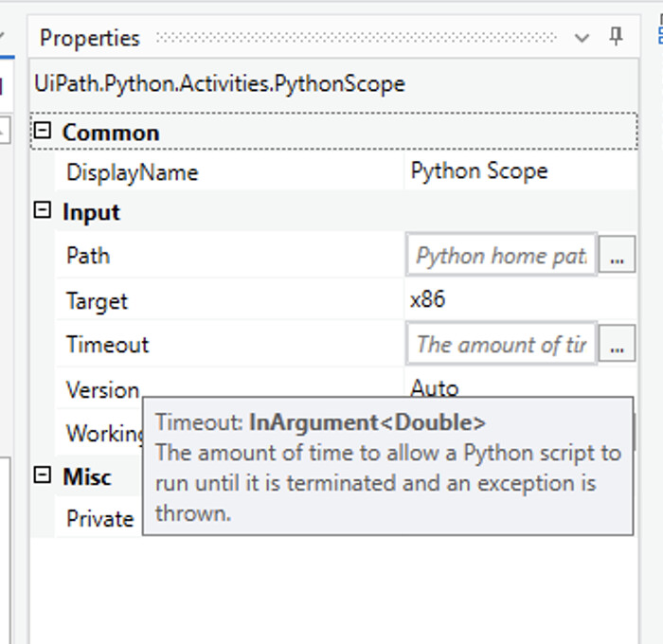Click the UiPath.Python.Activities.PythonScope class name
The image size is (663, 644).
[x=220, y=83]
